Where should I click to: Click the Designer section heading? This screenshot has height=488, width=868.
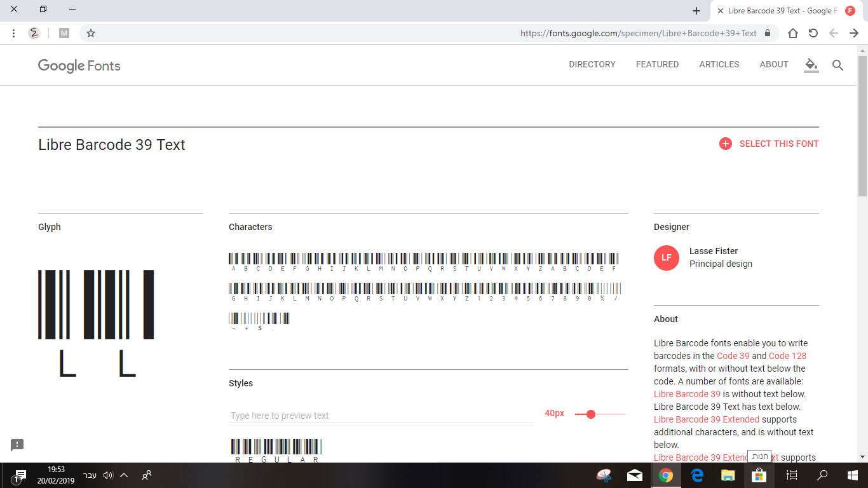click(x=672, y=227)
